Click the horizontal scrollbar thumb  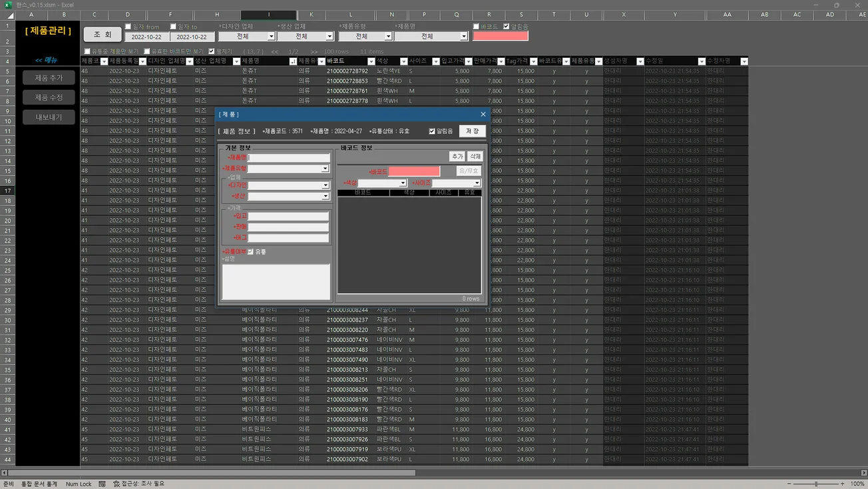tap(212, 473)
